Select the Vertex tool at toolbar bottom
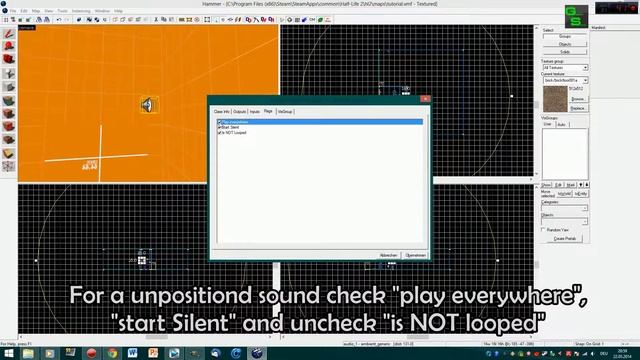640x360 pixels. point(9,166)
